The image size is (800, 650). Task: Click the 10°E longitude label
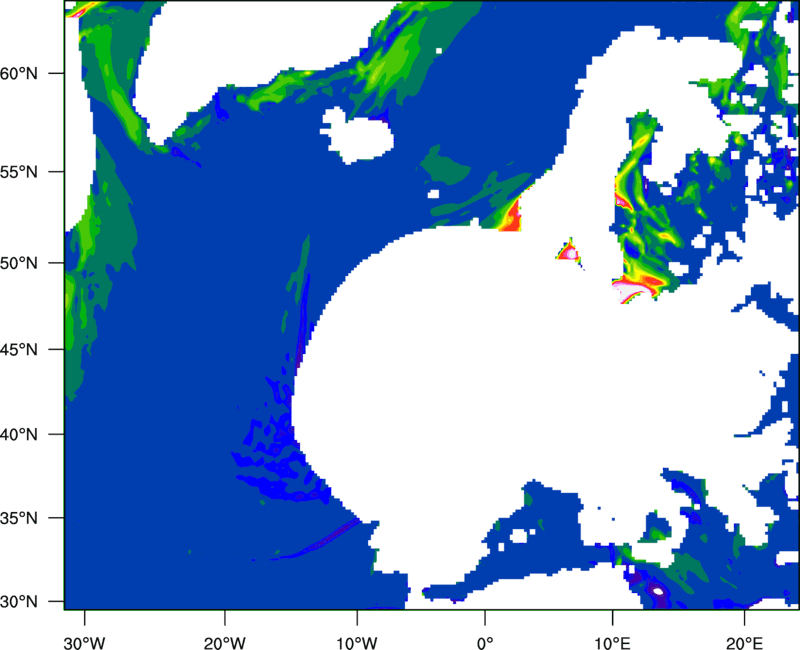(x=613, y=643)
